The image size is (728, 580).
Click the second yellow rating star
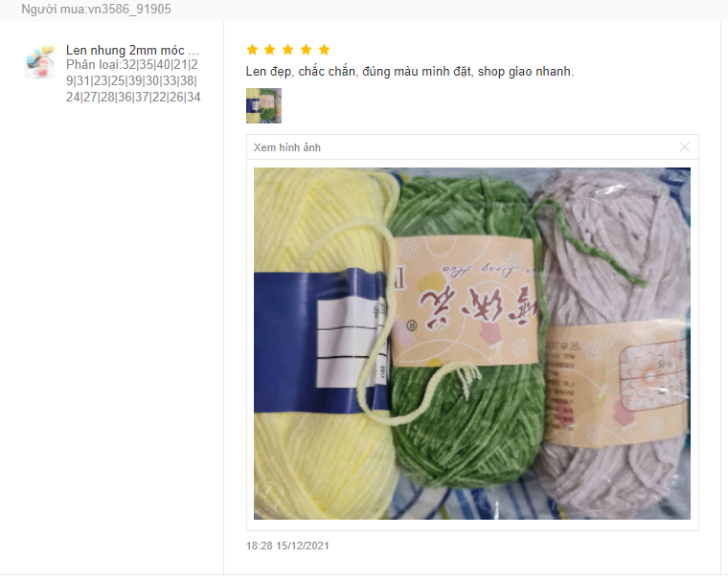pyautogui.click(x=270, y=49)
